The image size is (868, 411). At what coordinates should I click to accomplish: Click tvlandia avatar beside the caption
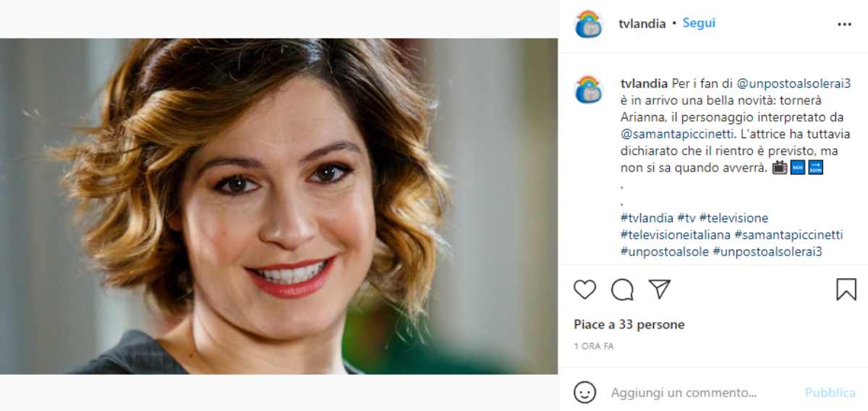click(588, 89)
